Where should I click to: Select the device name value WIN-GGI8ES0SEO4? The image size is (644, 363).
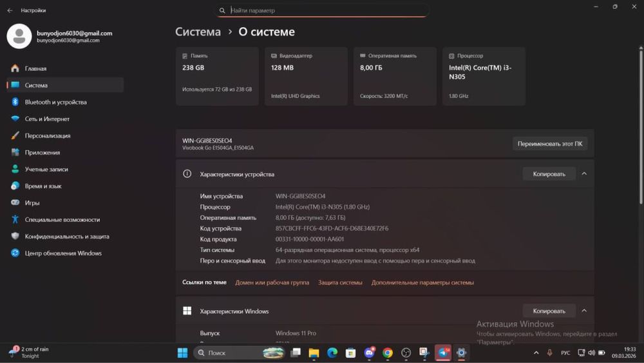pos(300,196)
